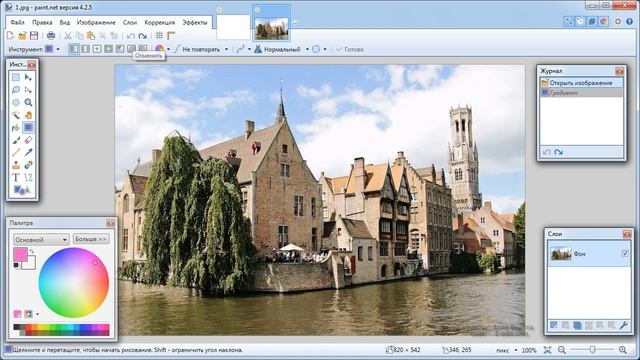Click the Print icon
640x360 pixels.
[x=51, y=36]
